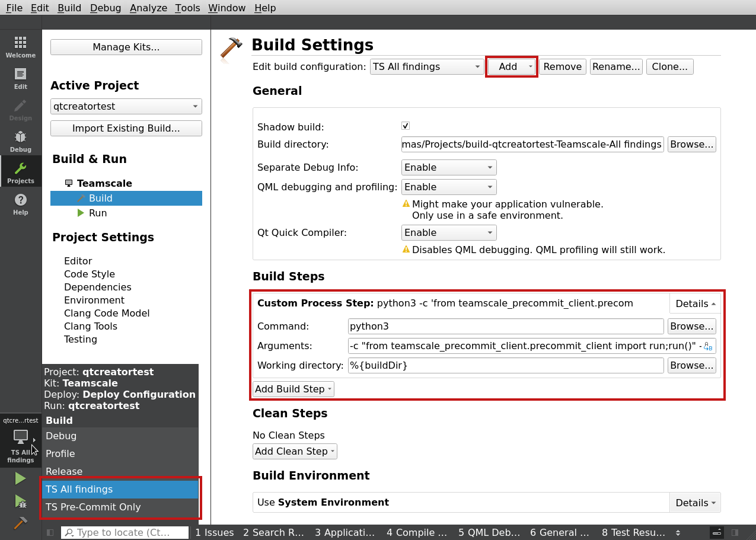Open the Qt Quick Compiler combo box

coord(449,232)
